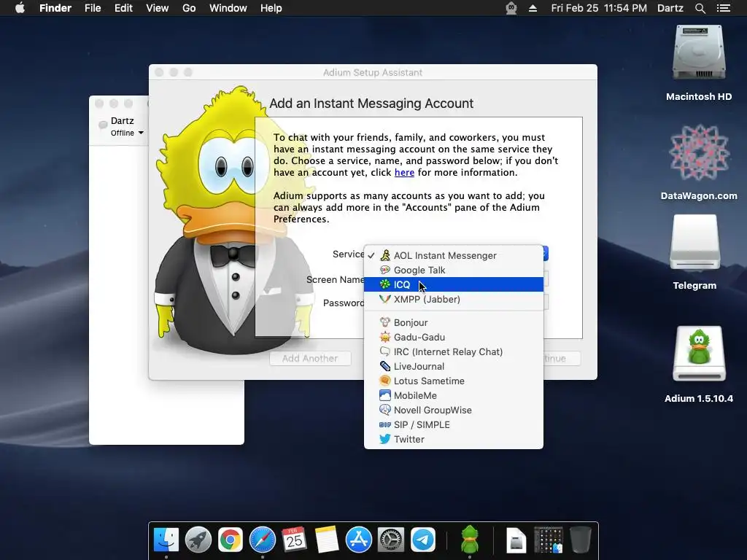The width and height of the screenshot is (747, 560).
Task: Click Dartz name in the contact list window
Action: (123, 120)
